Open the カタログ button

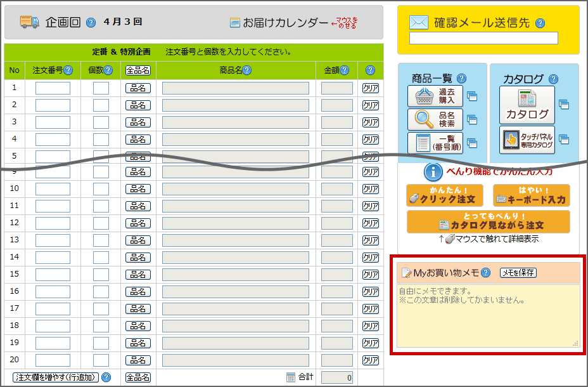(x=527, y=105)
